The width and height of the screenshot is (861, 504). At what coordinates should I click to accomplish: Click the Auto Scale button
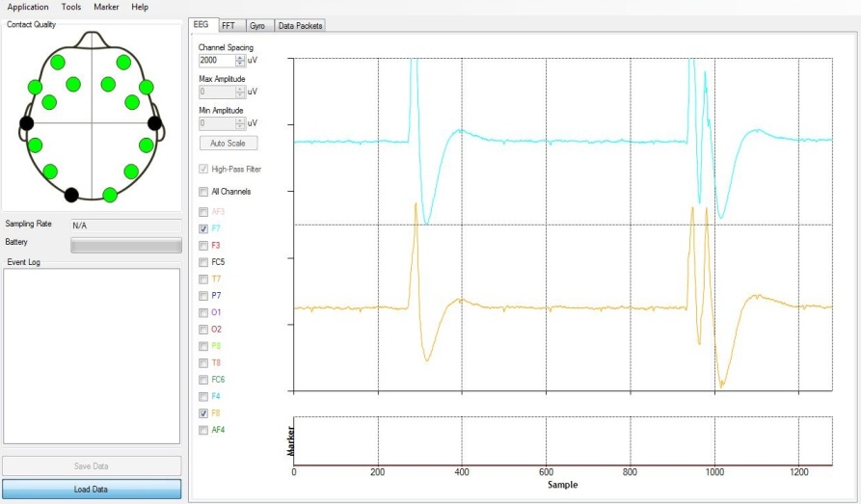228,143
